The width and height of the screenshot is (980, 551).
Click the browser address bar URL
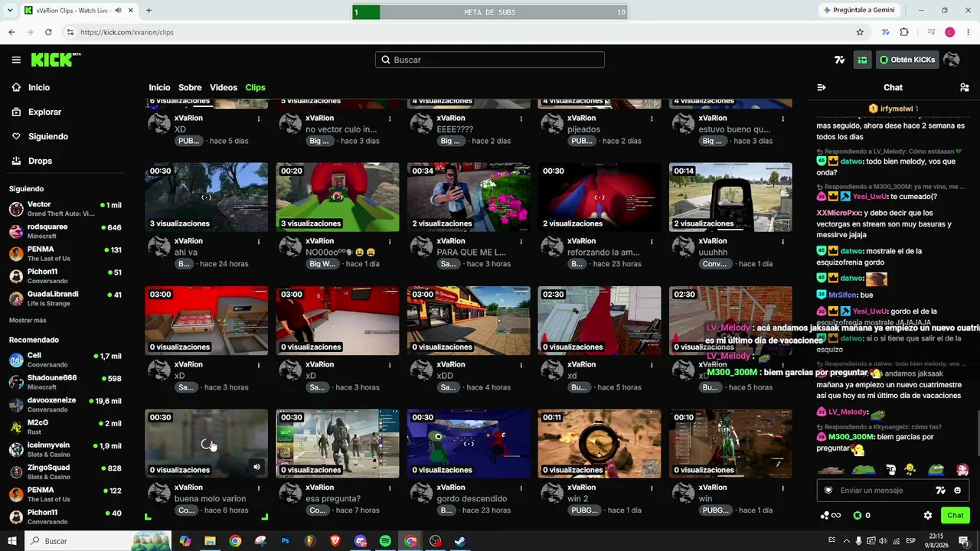coord(127,32)
